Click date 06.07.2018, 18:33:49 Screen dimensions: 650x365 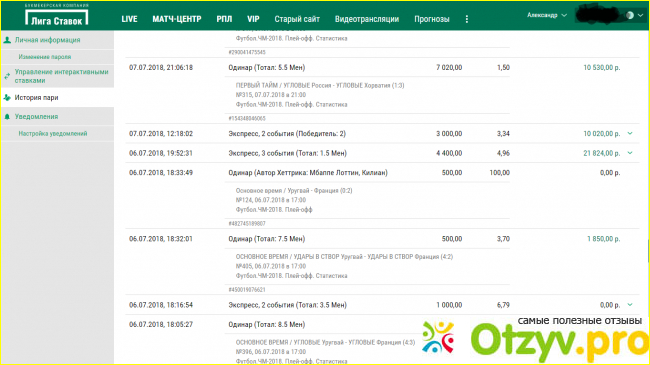coord(161,173)
